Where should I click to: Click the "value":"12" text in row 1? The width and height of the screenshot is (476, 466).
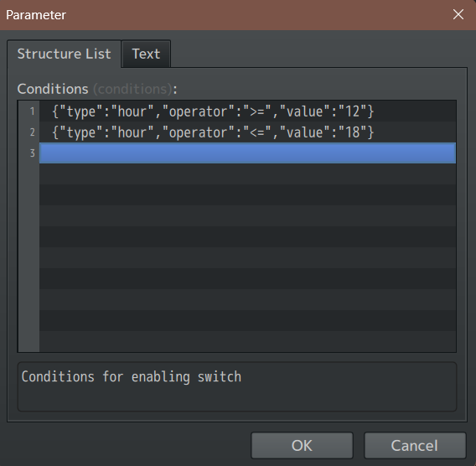pos(323,111)
